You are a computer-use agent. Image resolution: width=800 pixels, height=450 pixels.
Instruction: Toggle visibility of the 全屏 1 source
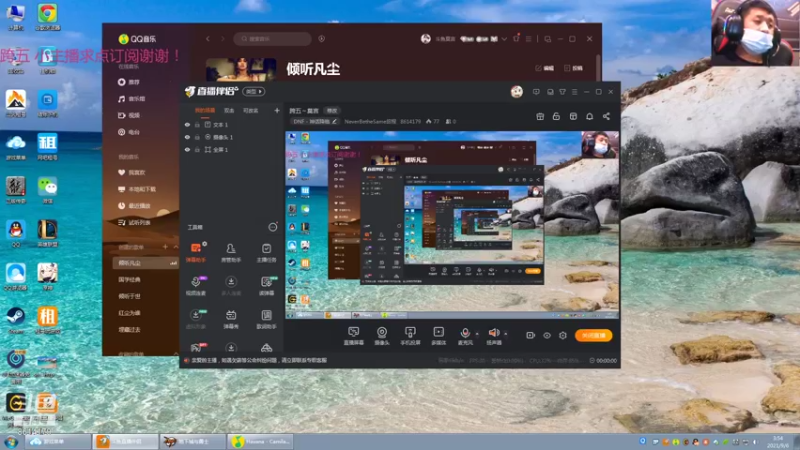[x=187, y=150]
